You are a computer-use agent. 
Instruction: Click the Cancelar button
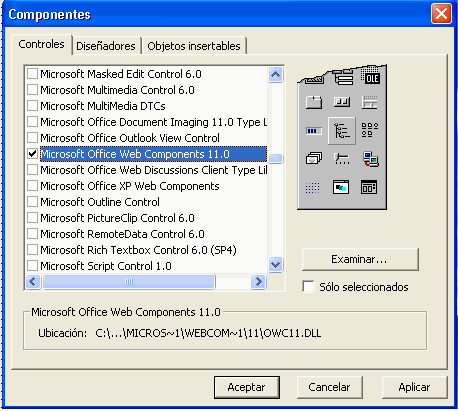[x=329, y=387]
